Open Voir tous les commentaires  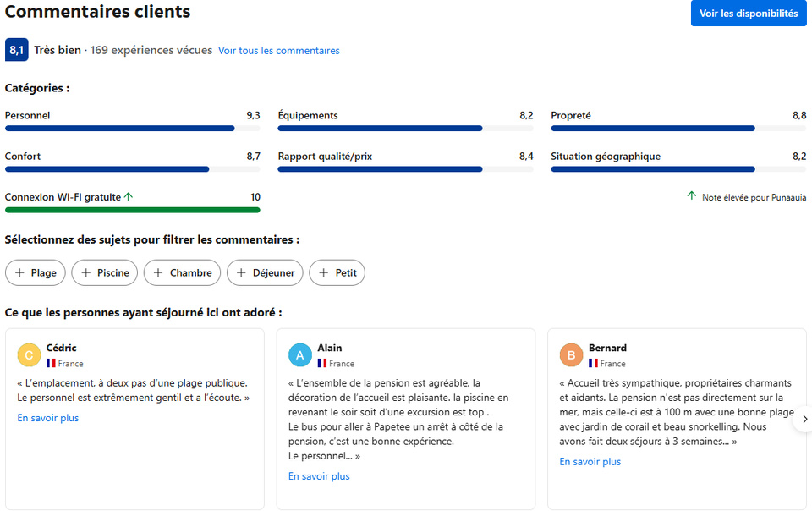tap(279, 51)
